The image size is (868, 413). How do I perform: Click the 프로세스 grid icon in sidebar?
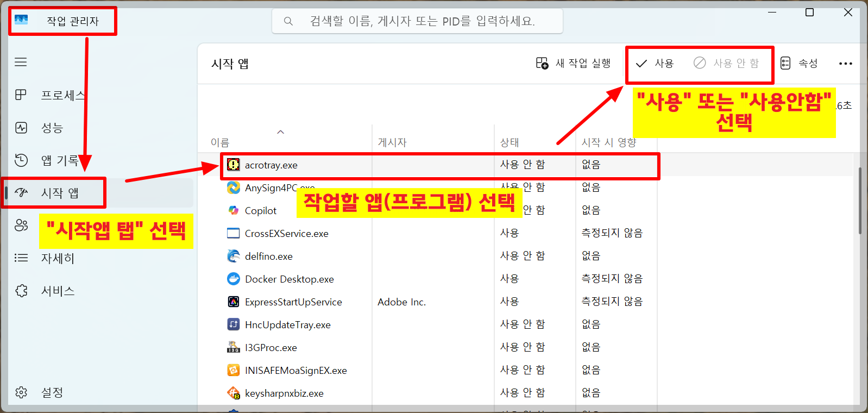(21, 95)
